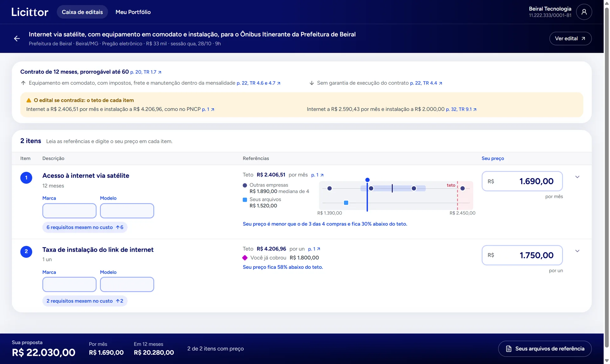
Task: Click 'Seu preço' column header
Action: (x=493, y=158)
